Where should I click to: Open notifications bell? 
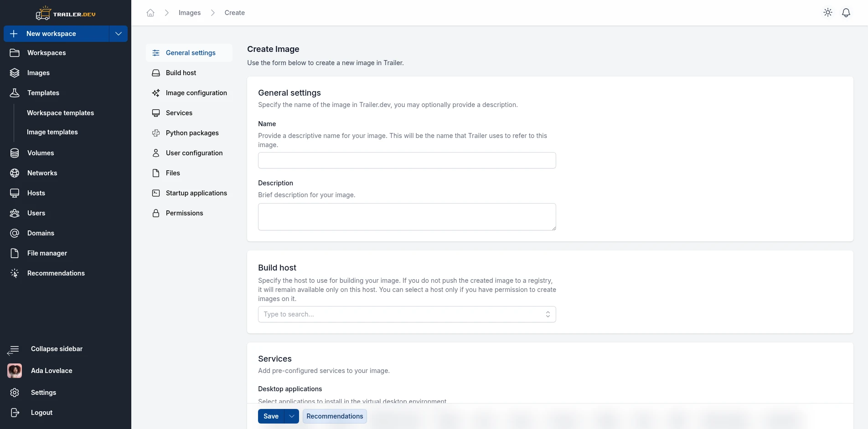(x=846, y=13)
